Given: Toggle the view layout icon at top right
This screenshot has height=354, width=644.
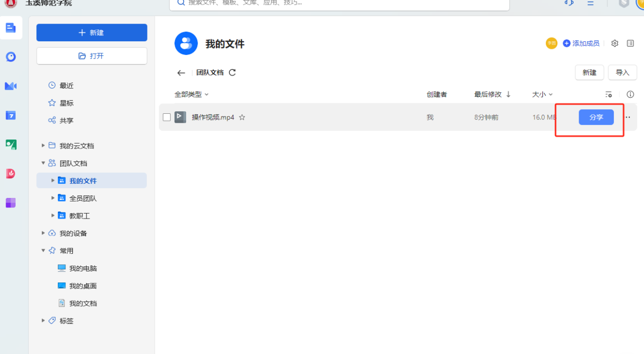Looking at the screenshot, I should tap(630, 43).
